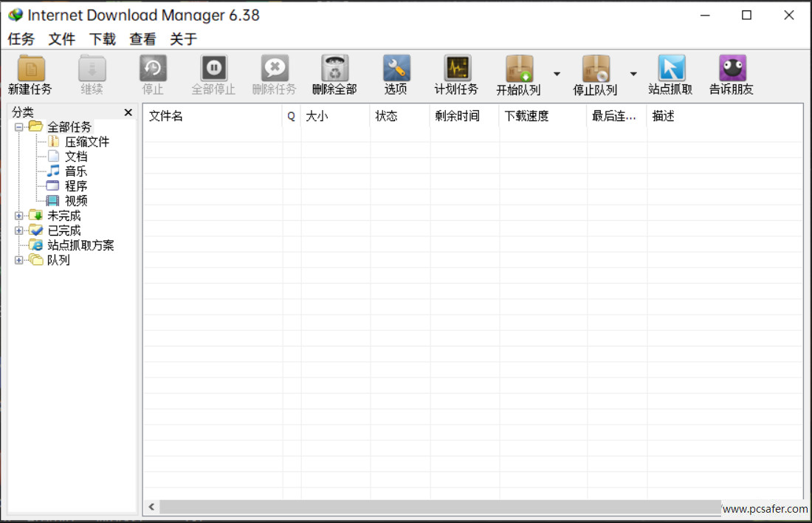Click the horizontal scrollbar left arrow

(152, 507)
